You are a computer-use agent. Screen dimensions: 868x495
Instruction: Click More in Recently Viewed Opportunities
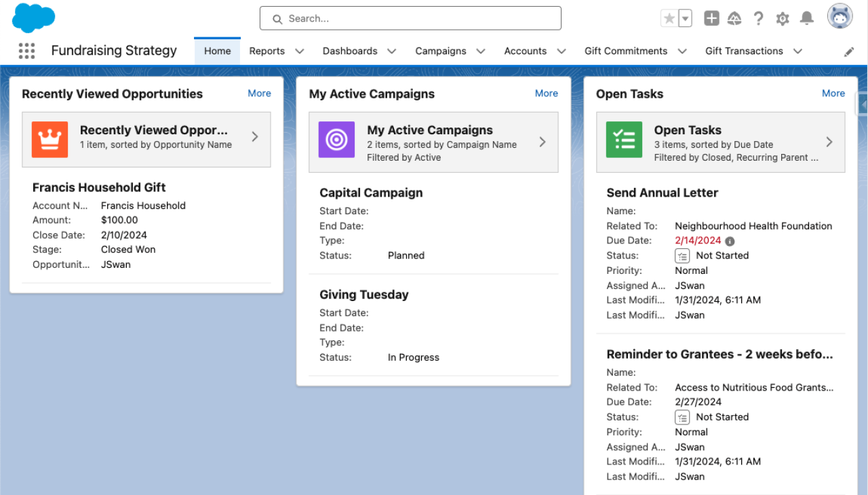coord(259,94)
